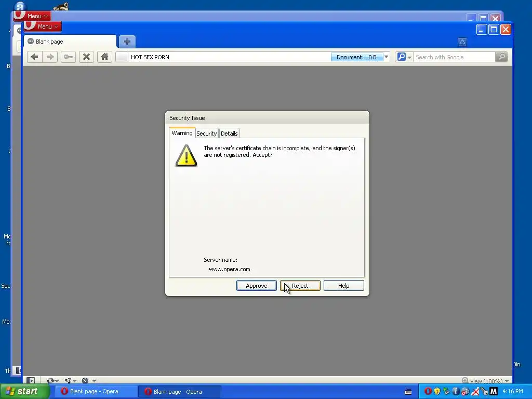Click the zoom magnifier icon in status bar
The image size is (532, 399).
coord(465,381)
